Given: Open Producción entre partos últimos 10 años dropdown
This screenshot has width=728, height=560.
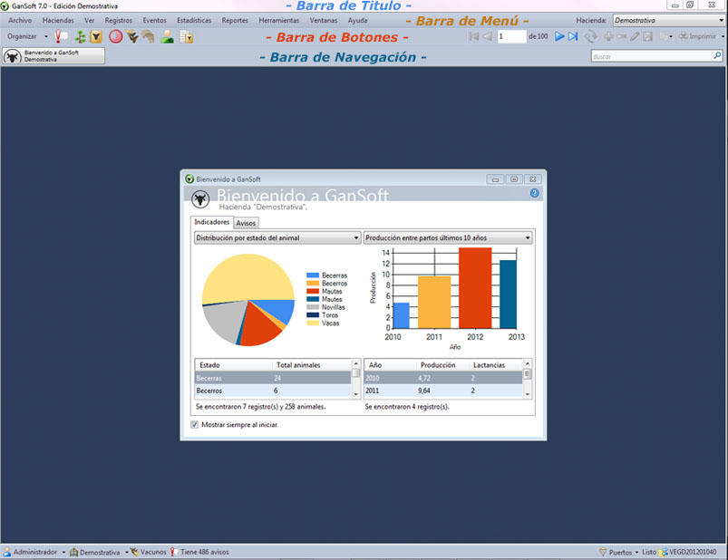Looking at the screenshot, I should click(x=448, y=237).
